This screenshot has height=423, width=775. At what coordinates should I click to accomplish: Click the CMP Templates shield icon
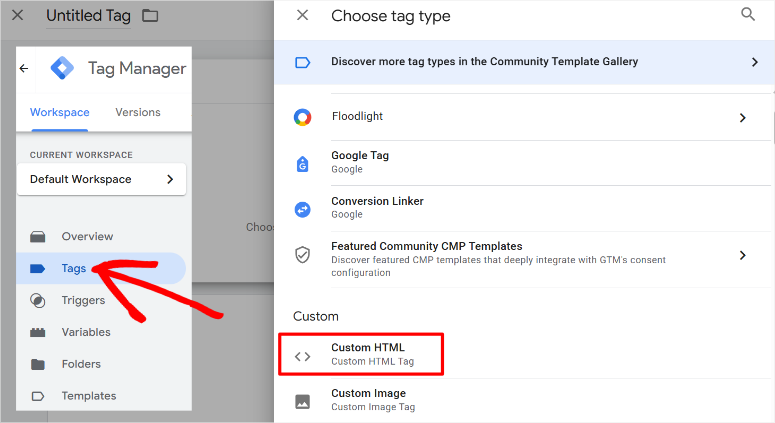302,254
